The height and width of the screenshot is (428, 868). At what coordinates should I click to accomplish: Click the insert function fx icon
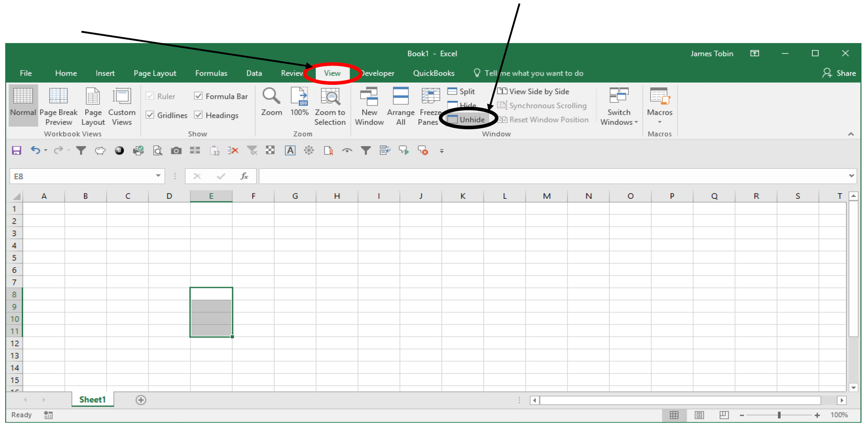click(244, 176)
